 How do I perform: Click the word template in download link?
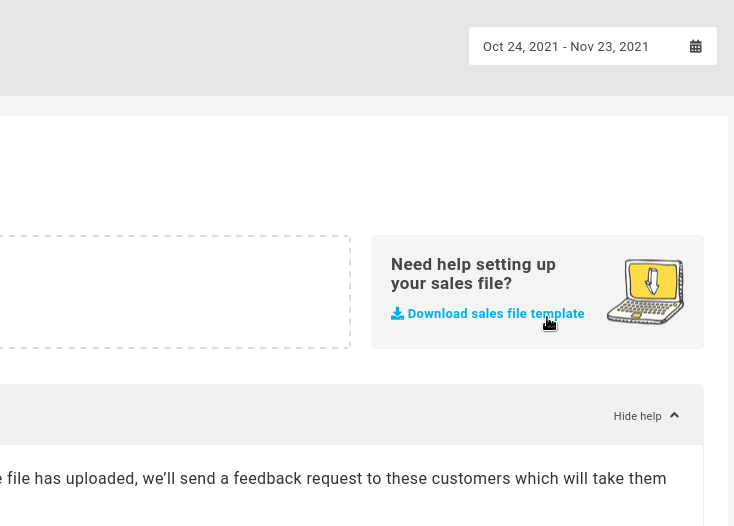(x=558, y=314)
